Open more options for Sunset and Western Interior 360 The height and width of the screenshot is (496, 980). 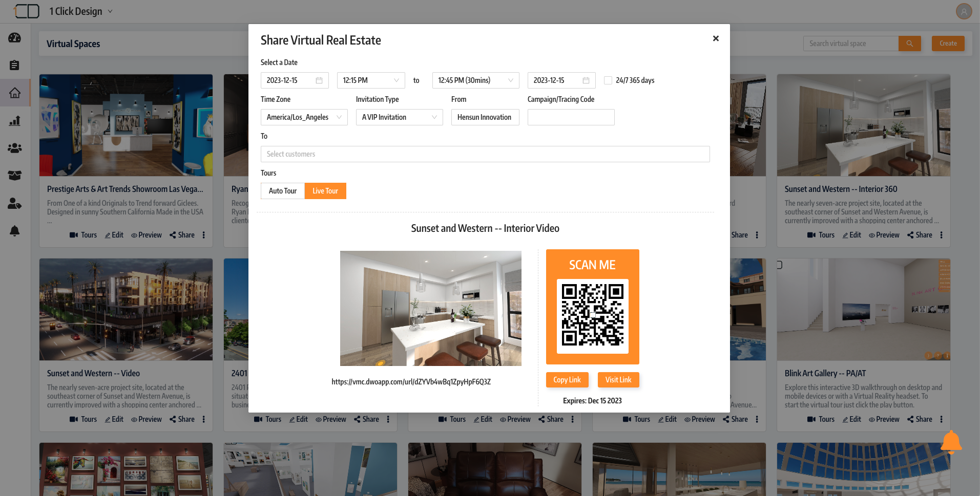pos(942,235)
